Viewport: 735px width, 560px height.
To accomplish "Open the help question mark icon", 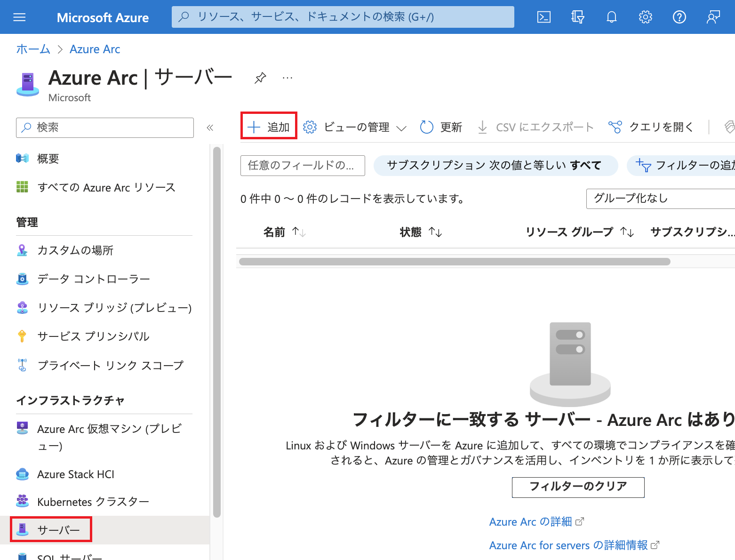I will tap(679, 17).
